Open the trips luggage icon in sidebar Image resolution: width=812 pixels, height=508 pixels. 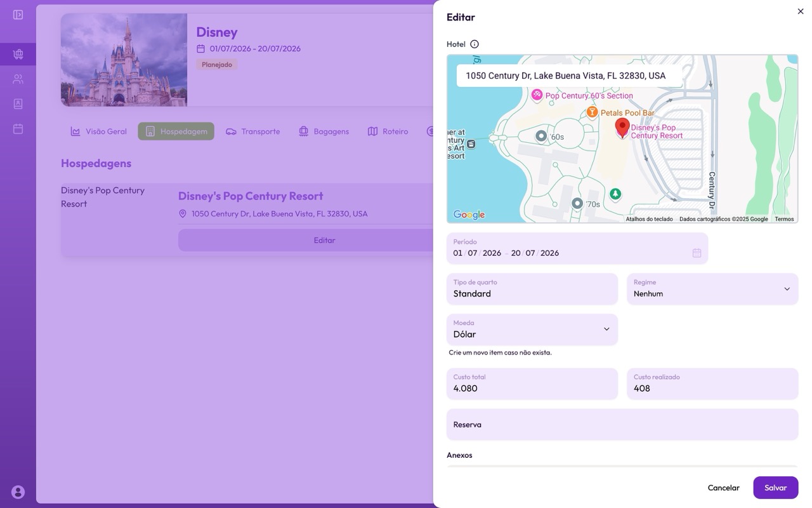point(18,55)
